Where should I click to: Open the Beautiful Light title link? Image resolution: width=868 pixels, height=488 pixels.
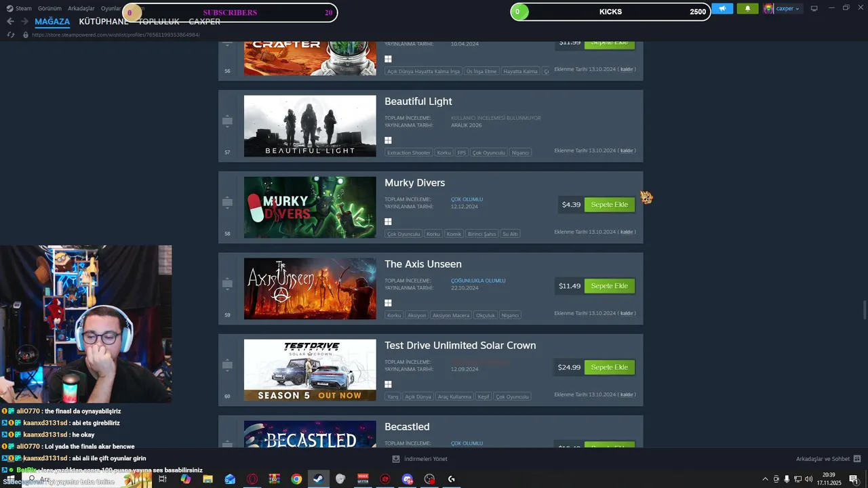418,102
